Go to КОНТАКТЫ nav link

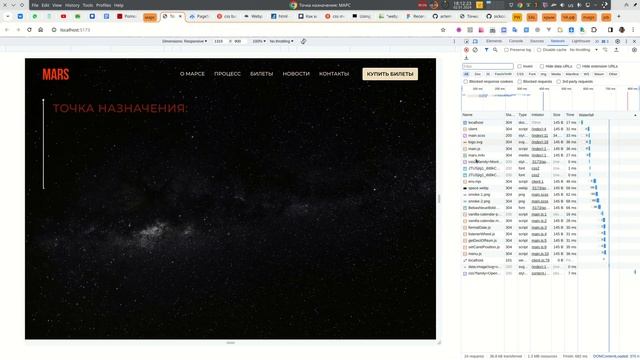(334, 74)
